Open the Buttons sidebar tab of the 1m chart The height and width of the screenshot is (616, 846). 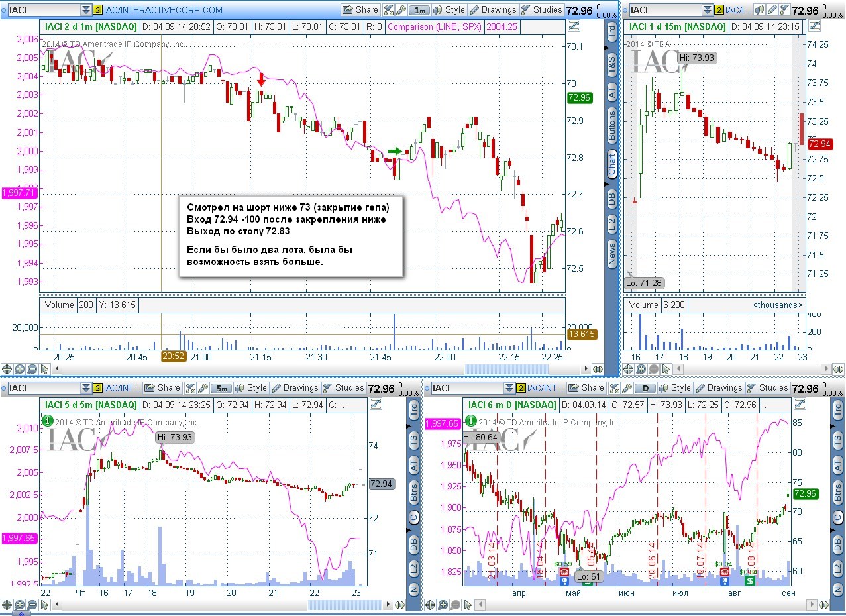(x=611, y=127)
